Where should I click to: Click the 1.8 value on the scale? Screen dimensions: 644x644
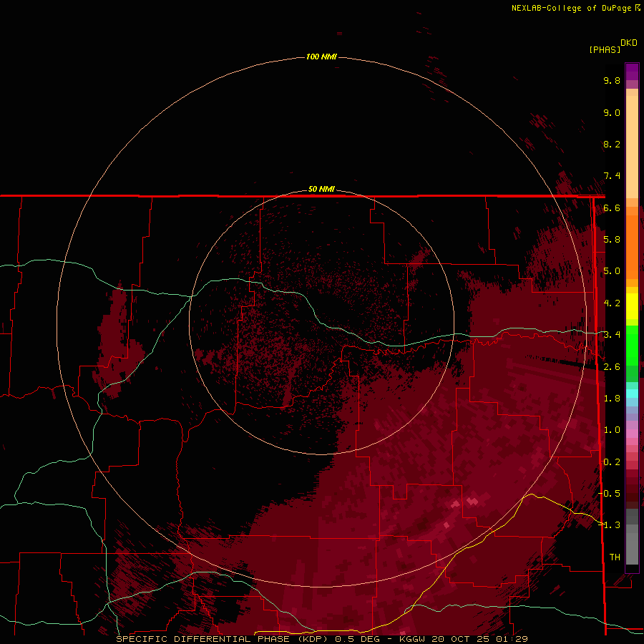tap(612, 399)
